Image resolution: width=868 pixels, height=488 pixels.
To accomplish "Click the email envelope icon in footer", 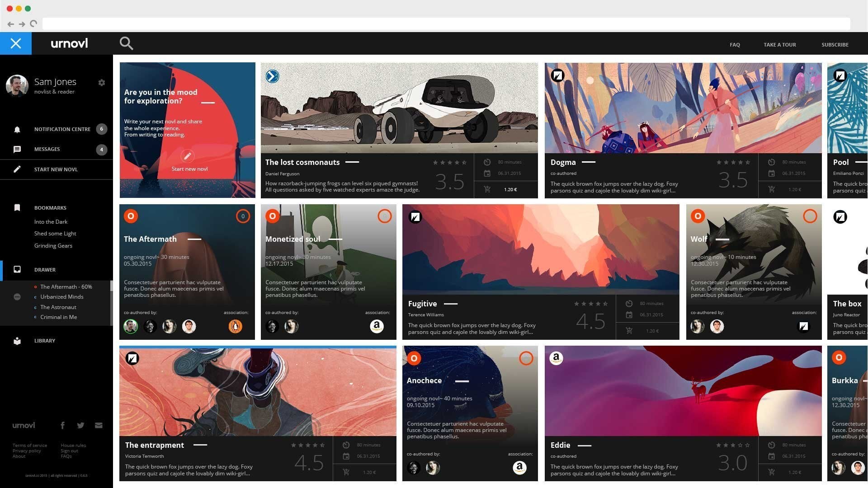I will 99,425.
